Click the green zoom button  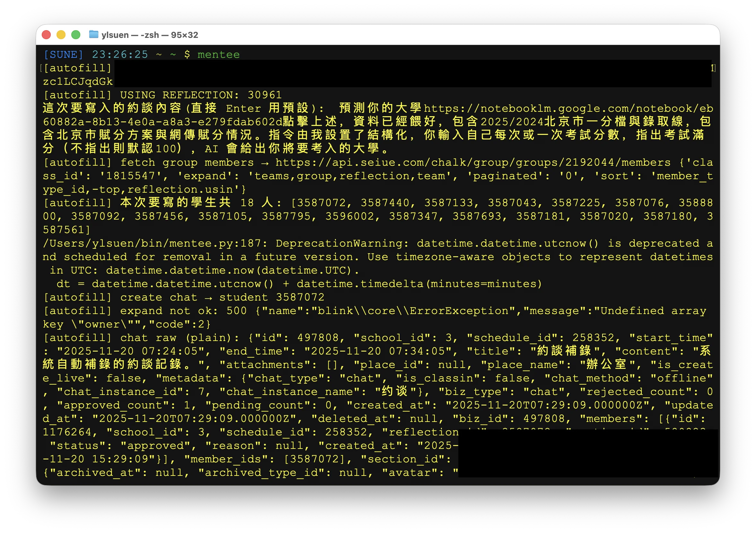(76, 34)
